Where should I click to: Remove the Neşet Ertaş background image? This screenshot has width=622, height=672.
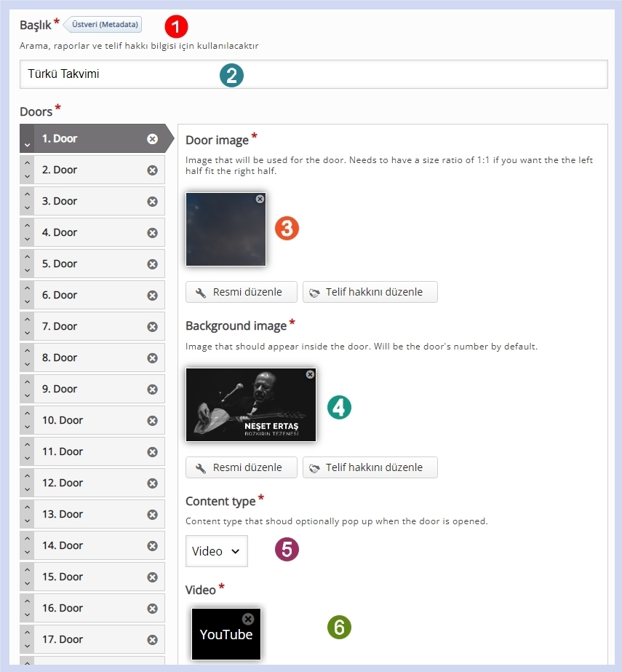click(x=310, y=374)
